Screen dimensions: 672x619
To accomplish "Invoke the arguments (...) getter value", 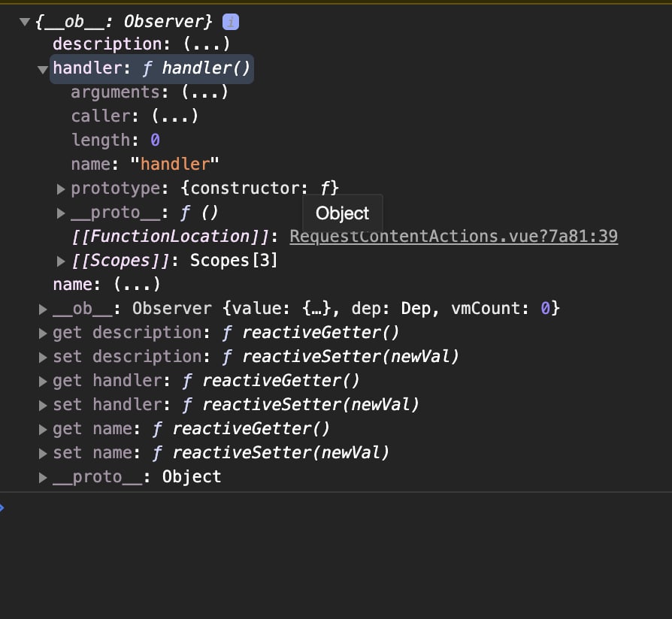I will (205, 92).
